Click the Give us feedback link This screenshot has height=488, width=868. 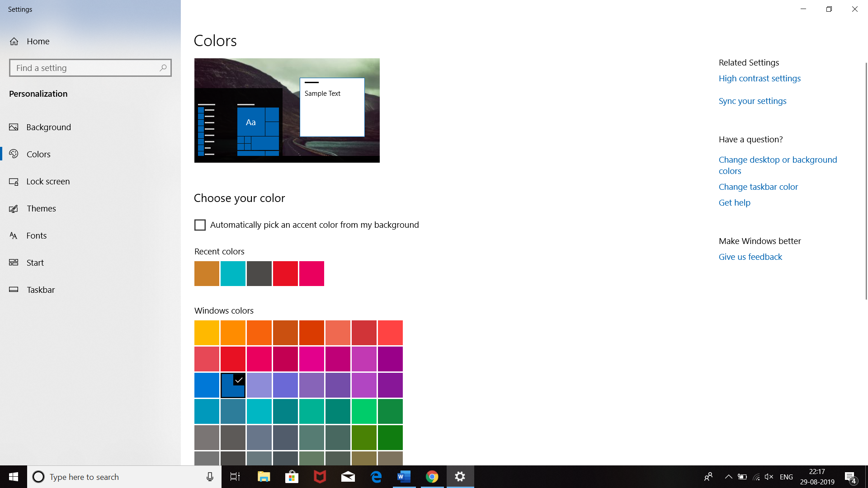coord(750,257)
